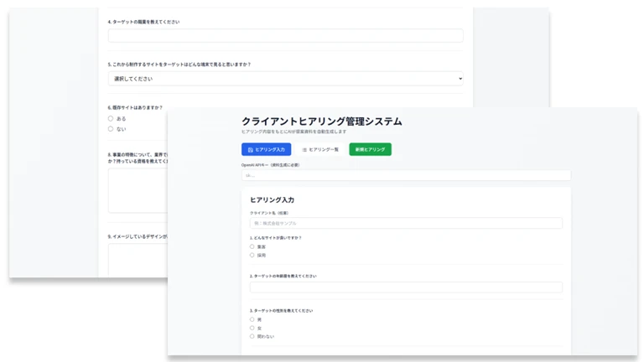
Task: Select the 集客 radio option
Action: (252, 246)
